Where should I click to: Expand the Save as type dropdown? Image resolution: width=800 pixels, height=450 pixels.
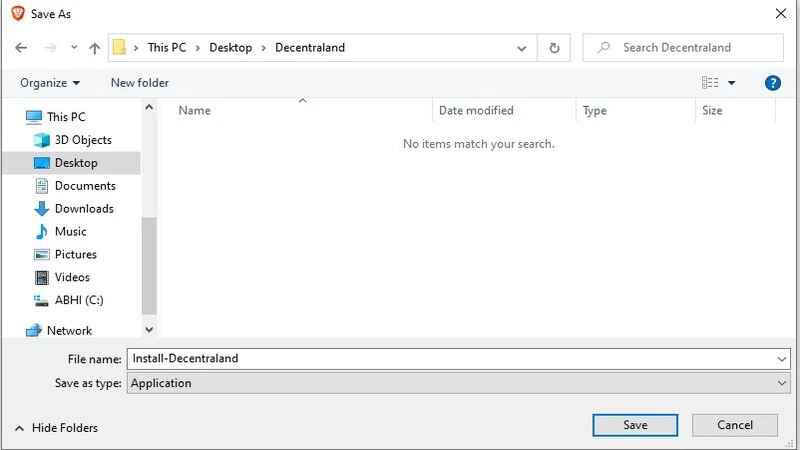pos(781,383)
